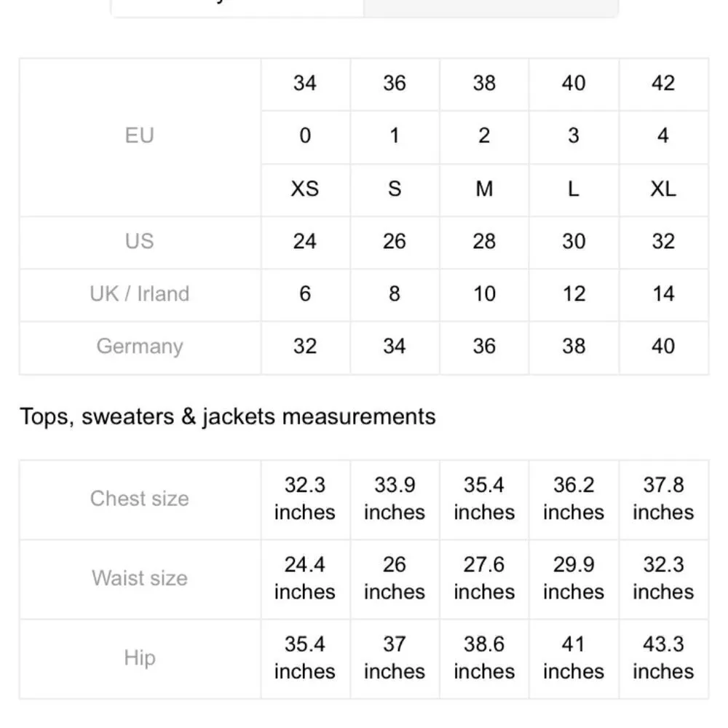Select Germany size 40 cell

[663, 347]
